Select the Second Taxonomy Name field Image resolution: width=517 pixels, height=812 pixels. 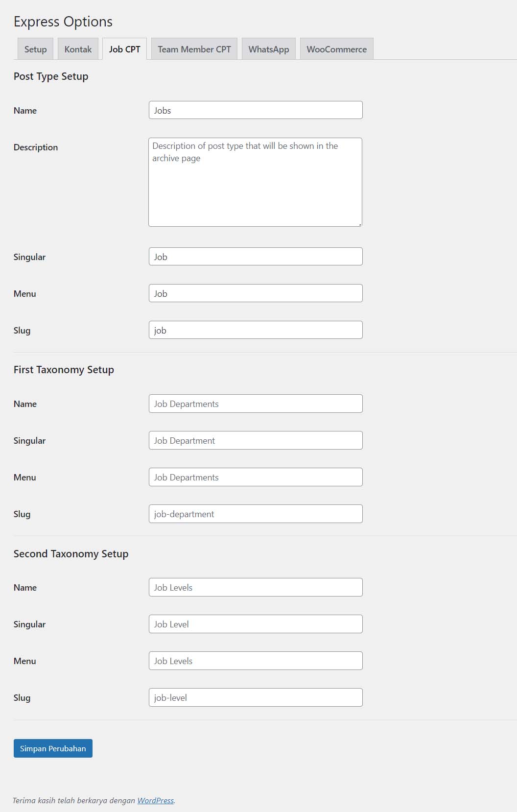[x=256, y=587]
